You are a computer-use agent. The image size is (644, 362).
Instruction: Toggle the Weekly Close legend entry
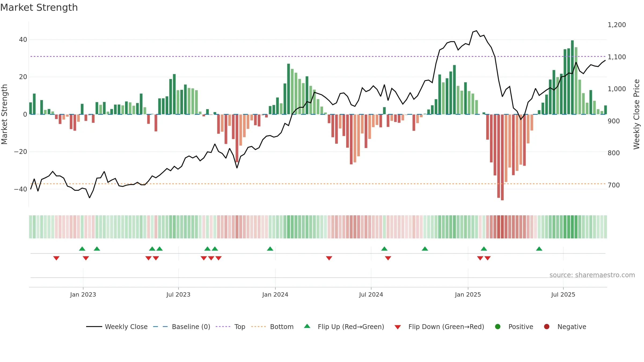click(117, 327)
